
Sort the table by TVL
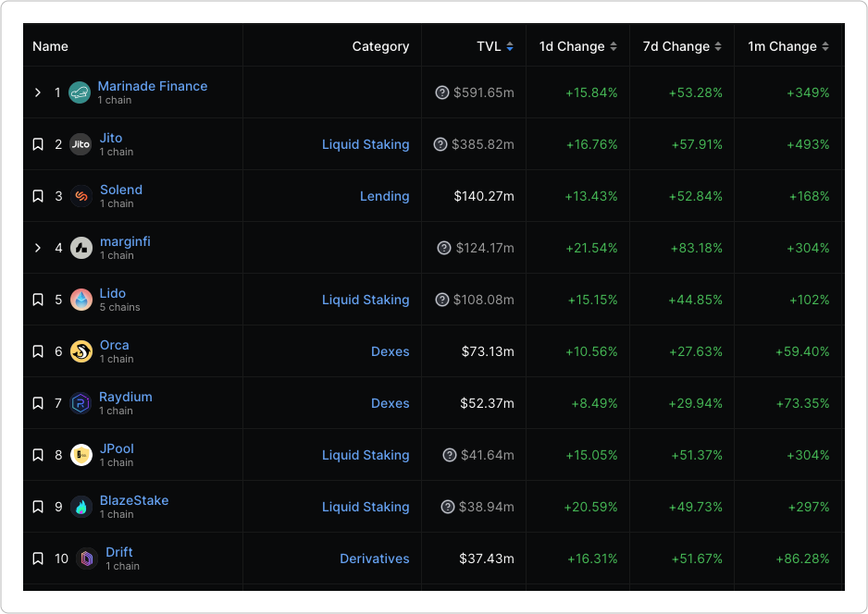[x=509, y=46]
